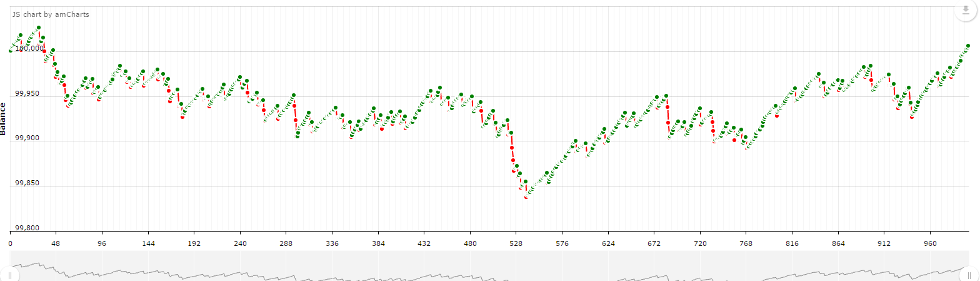Screen dimensions: 980x281
Task: Click the 864 category axis label
Action: (838, 243)
